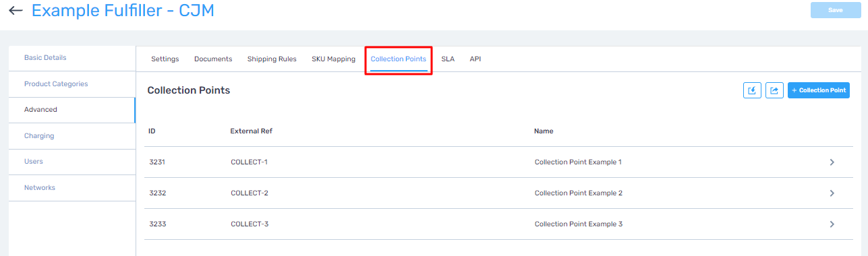868x256 pixels.
Task: Select the SLA tab
Action: (448, 59)
